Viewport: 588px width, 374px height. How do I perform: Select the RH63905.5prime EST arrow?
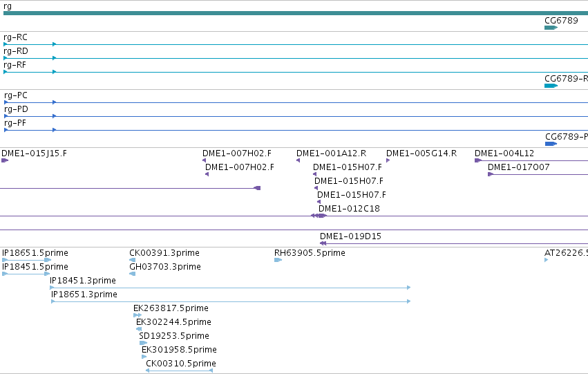coord(278,260)
